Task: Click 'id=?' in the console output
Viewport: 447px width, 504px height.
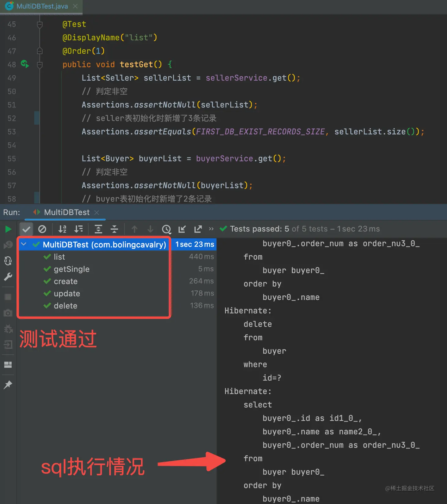Action: [272, 378]
